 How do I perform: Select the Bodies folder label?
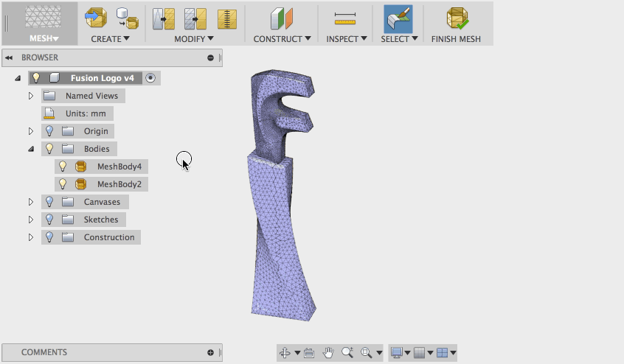click(97, 149)
